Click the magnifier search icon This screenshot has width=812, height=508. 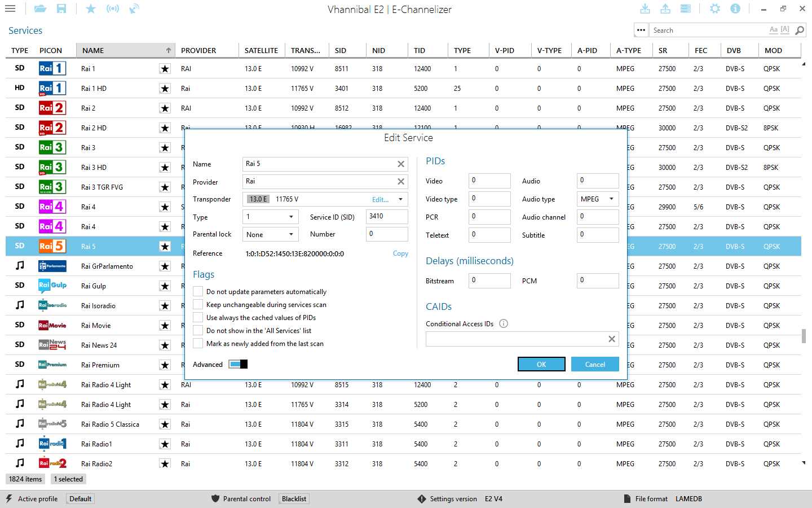[x=800, y=30]
